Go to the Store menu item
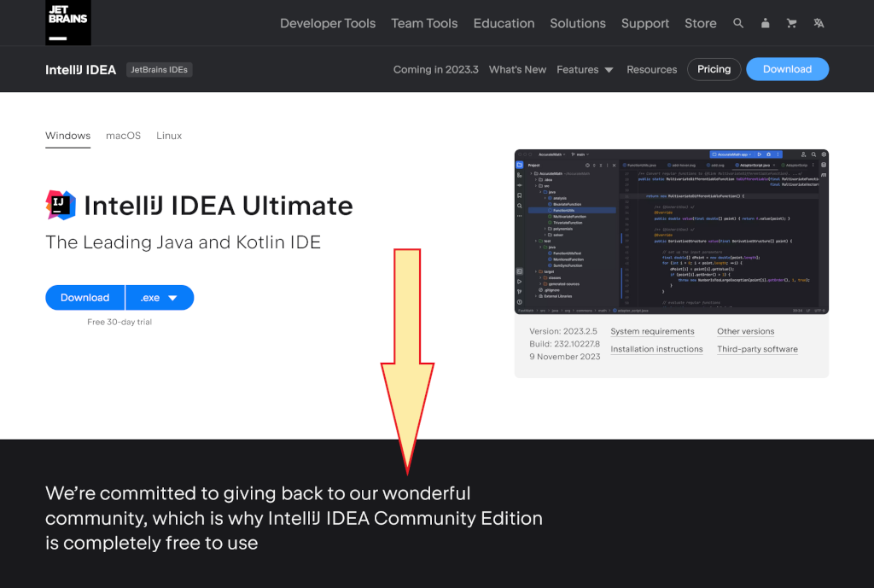The image size is (874, 588). [x=701, y=23]
